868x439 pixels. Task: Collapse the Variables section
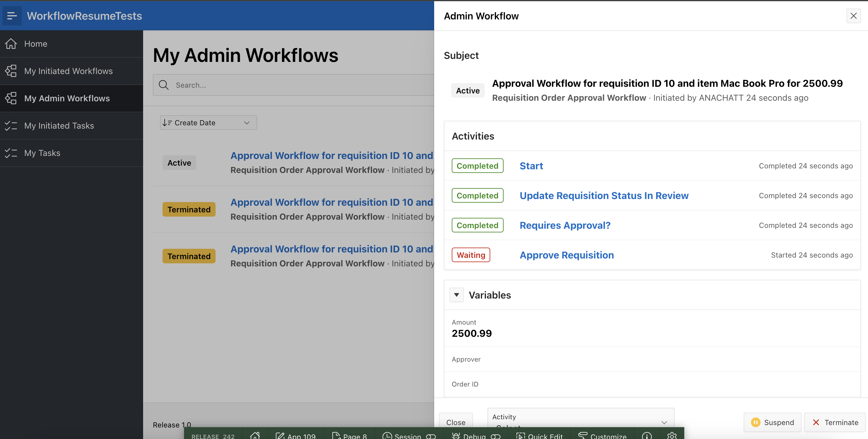pos(456,295)
